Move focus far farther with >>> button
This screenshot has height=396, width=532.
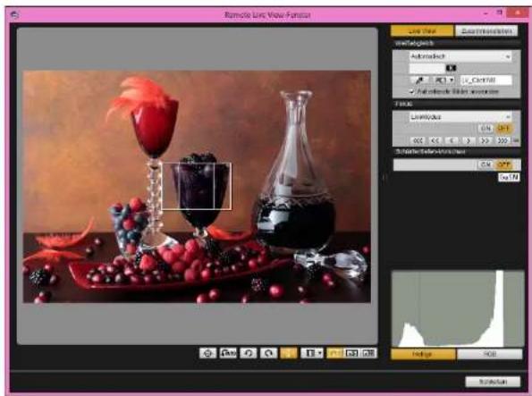tap(502, 140)
